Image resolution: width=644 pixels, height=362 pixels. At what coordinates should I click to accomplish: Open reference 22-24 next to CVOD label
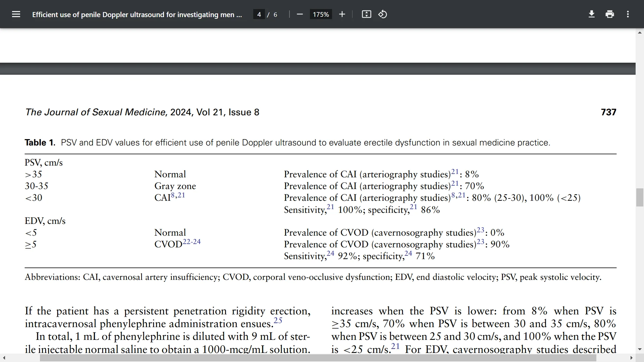coord(192,242)
